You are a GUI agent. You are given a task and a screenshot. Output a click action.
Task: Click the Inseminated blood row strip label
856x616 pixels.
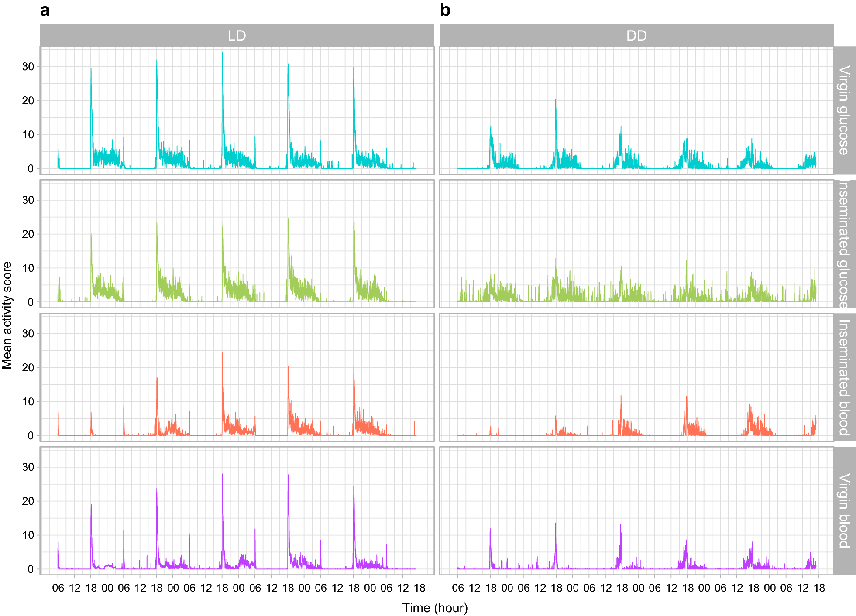[x=844, y=377]
